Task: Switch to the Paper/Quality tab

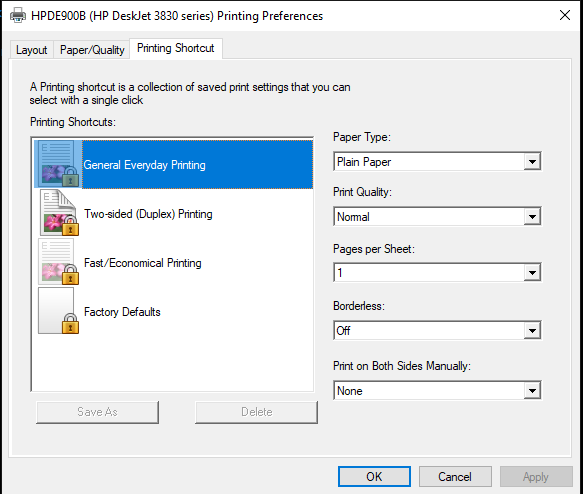Action: coord(92,50)
